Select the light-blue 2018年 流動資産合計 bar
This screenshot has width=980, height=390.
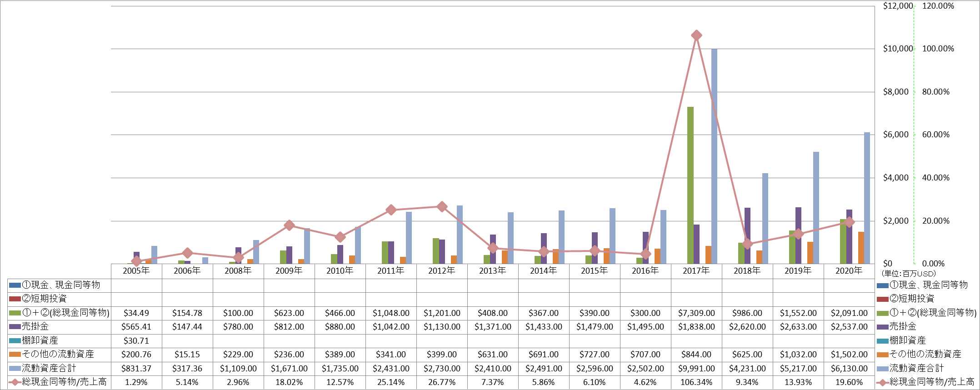point(765,219)
